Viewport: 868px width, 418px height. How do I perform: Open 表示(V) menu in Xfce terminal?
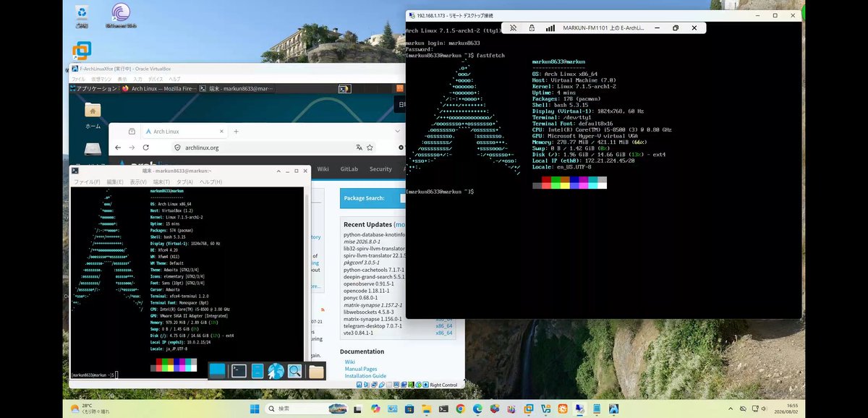(138, 182)
